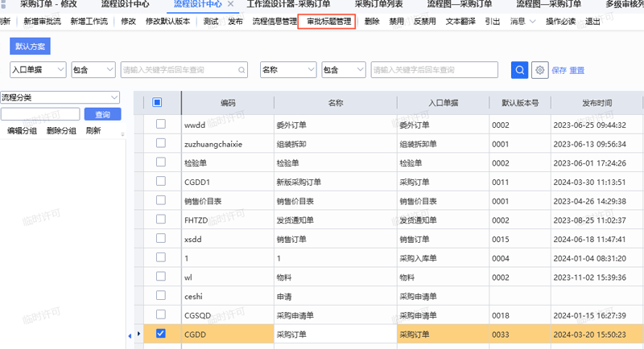Screen dimensions: 644x349
Task: Click 刷新 in category panel
Action: click(93, 131)
